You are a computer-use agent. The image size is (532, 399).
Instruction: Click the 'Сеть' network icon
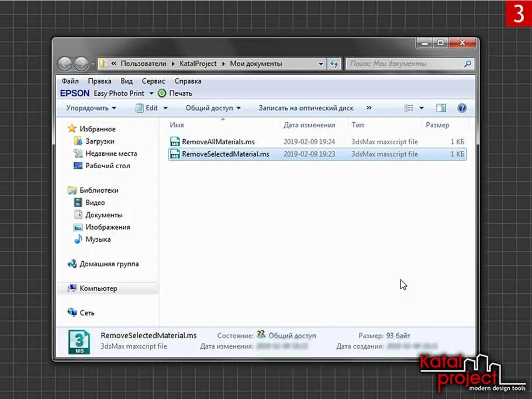(x=72, y=312)
